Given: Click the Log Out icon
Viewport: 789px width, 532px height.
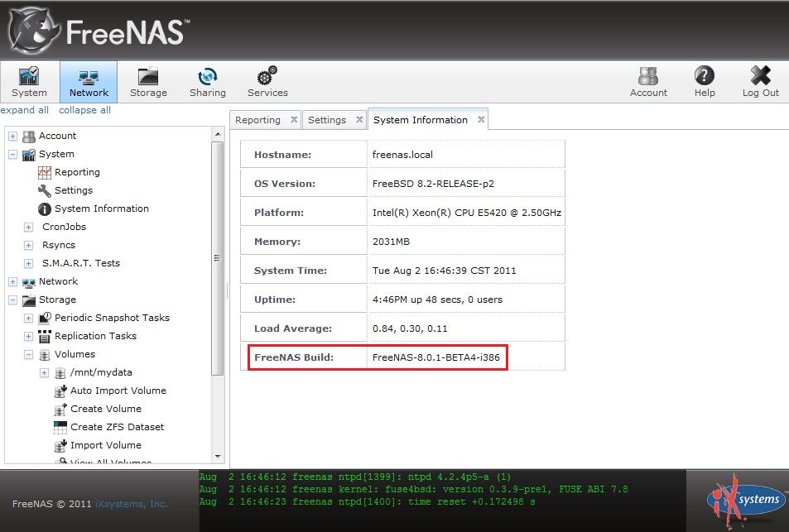Looking at the screenshot, I should [760, 82].
